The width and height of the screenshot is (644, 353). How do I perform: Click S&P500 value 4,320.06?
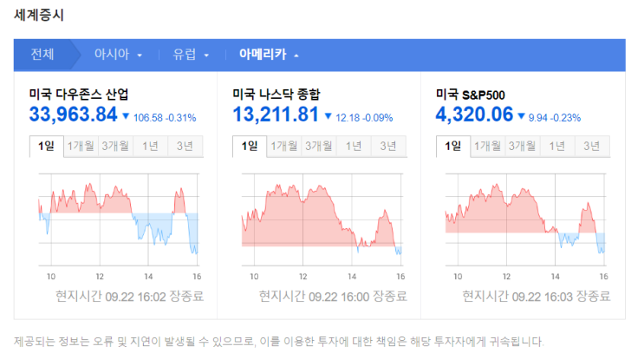tap(474, 114)
